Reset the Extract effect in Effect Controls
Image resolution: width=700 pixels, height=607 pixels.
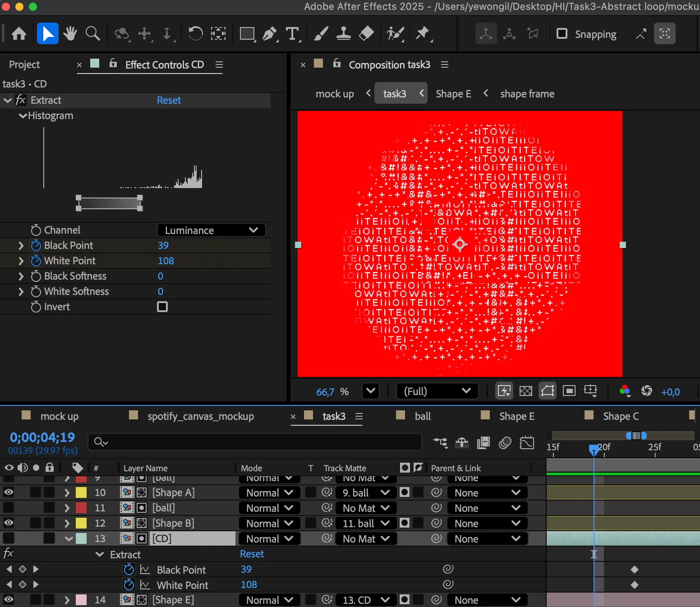click(x=169, y=100)
